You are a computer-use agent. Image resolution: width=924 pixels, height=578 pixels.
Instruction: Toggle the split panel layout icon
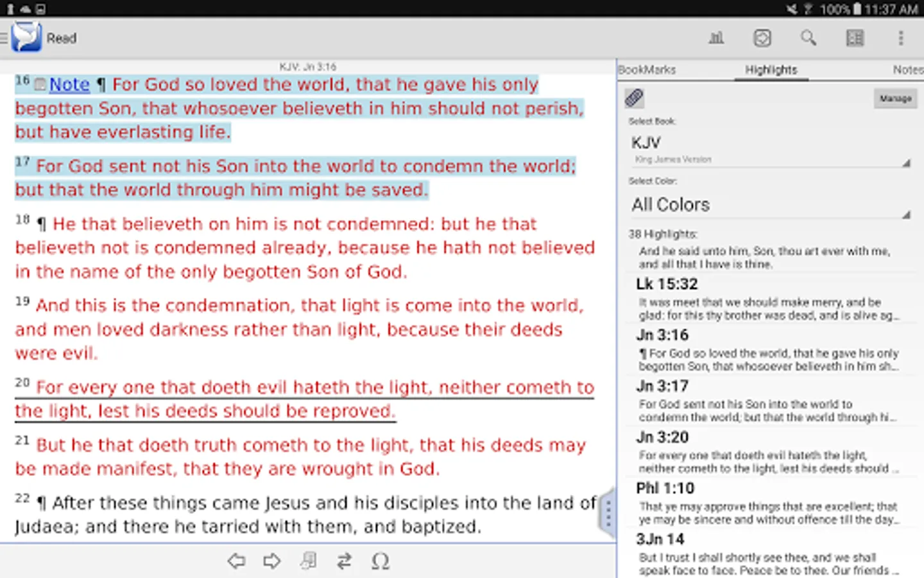pyautogui.click(x=855, y=38)
